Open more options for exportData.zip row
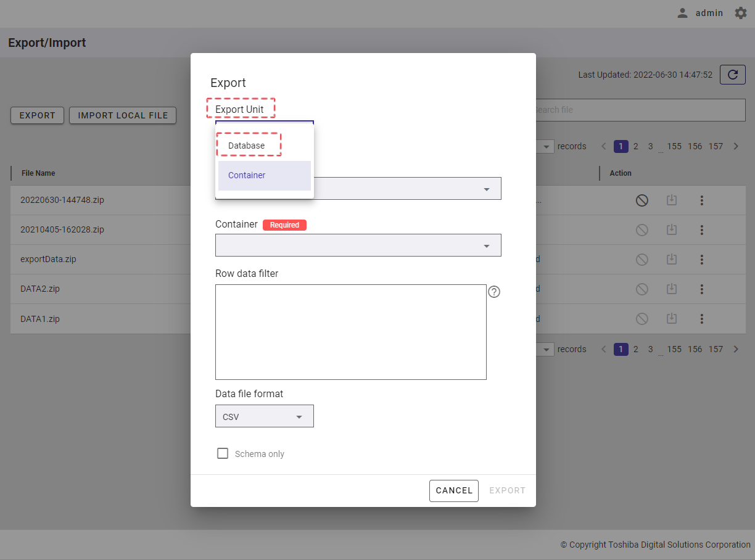The width and height of the screenshot is (755, 560). point(701,260)
